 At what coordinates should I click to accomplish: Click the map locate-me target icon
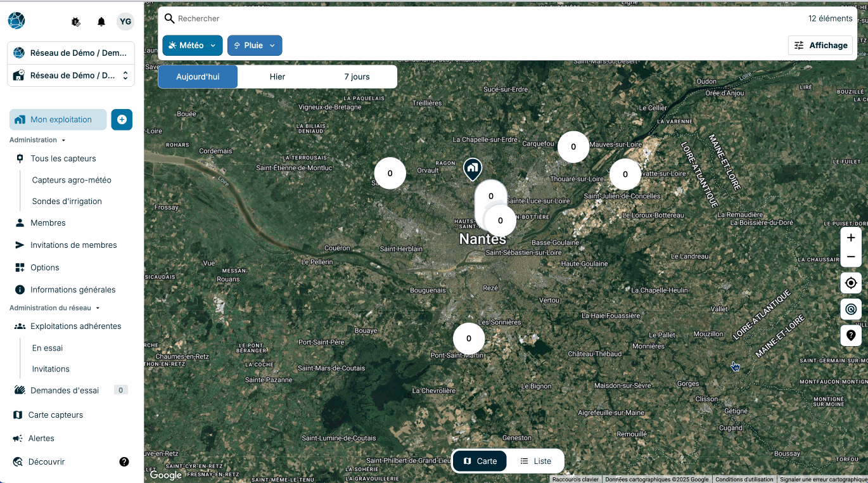click(x=851, y=283)
